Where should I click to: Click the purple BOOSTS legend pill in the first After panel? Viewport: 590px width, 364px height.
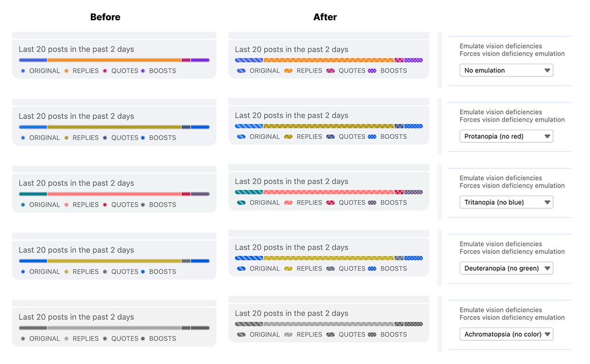[x=372, y=71]
